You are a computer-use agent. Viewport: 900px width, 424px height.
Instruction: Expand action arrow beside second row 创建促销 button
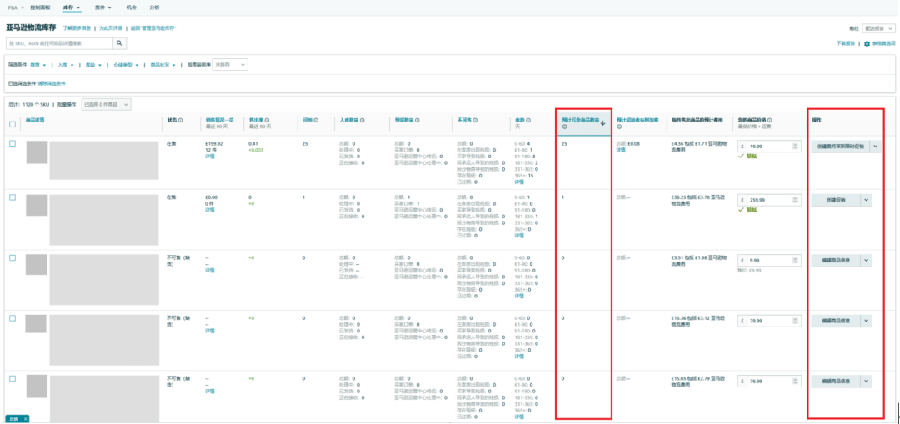tap(866, 200)
